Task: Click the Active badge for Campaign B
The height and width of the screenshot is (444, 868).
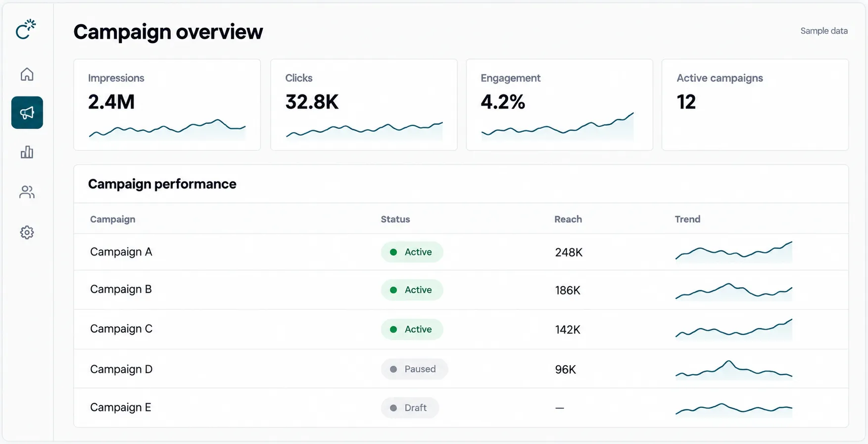Action: 412,290
